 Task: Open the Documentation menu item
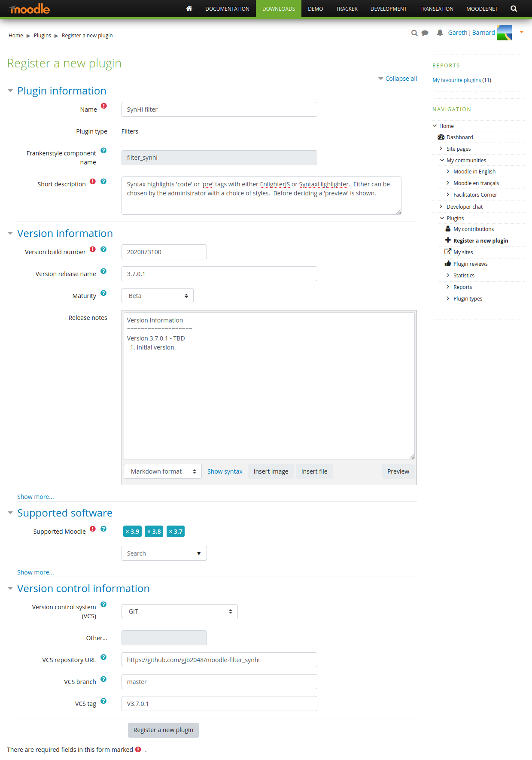click(227, 9)
